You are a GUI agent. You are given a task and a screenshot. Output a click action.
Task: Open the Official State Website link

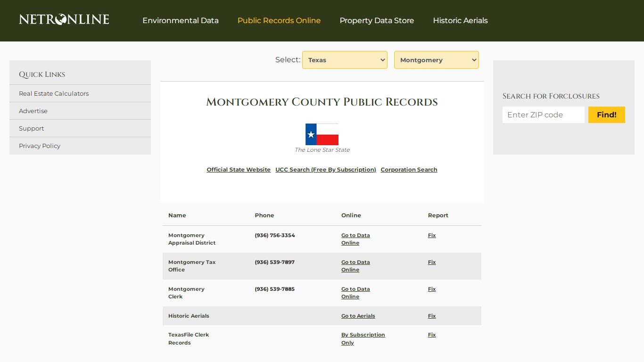(239, 170)
